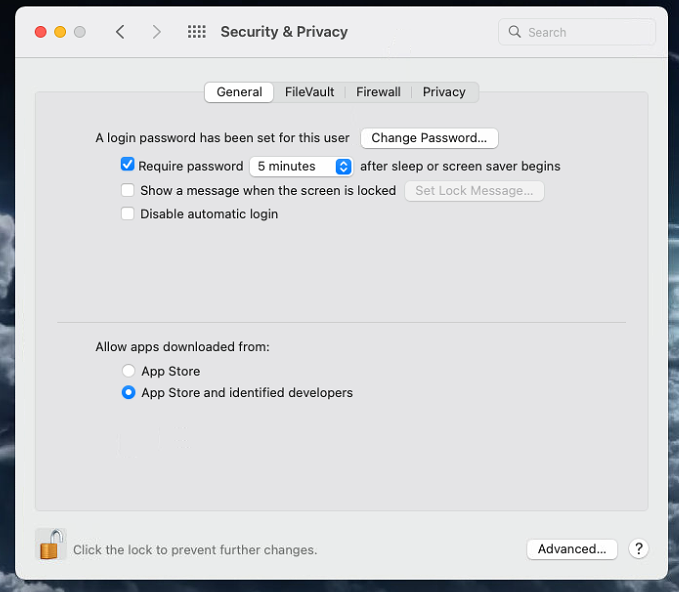Go back with the left chevron arrow
679x592 pixels.
point(120,32)
